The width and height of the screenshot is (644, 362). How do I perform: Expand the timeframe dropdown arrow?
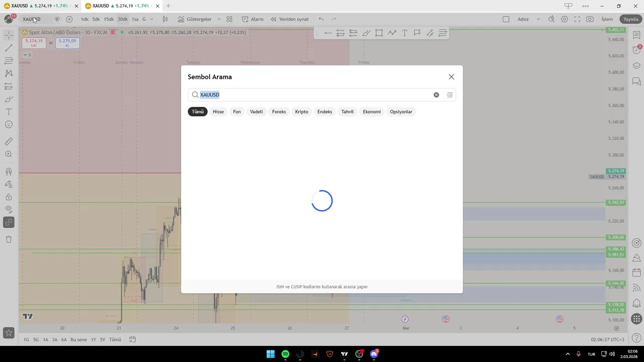[151, 19]
